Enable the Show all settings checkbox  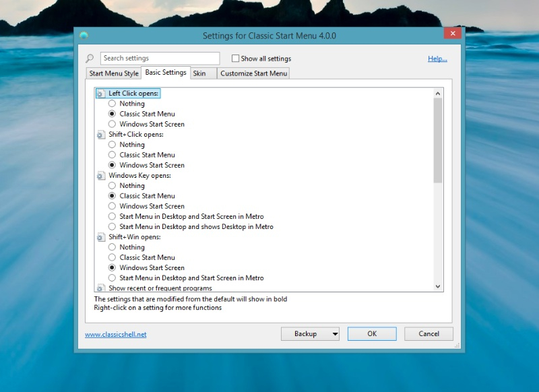(235, 59)
